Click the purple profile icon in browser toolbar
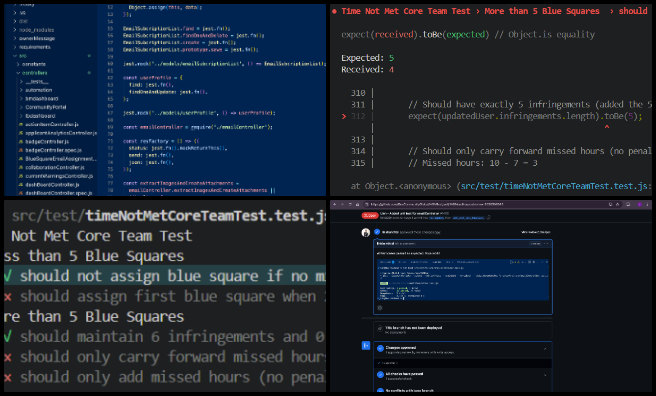The width and height of the screenshot is (656, 396). point(639,204)
